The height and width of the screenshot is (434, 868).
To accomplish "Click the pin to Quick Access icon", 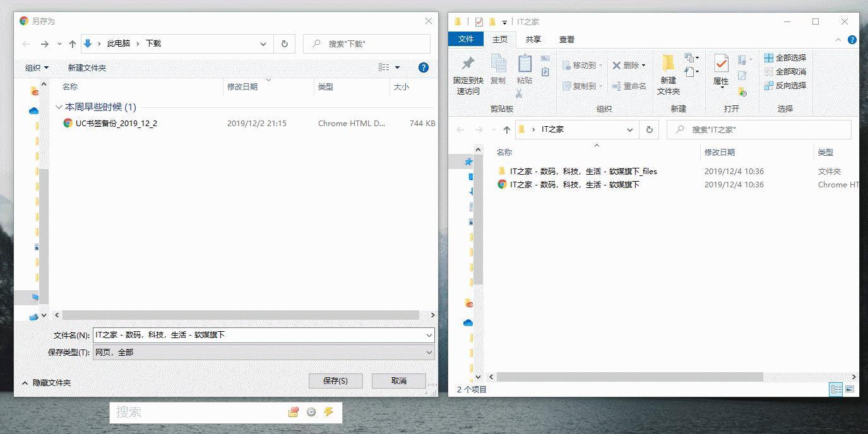I will (x=468, y=64).
